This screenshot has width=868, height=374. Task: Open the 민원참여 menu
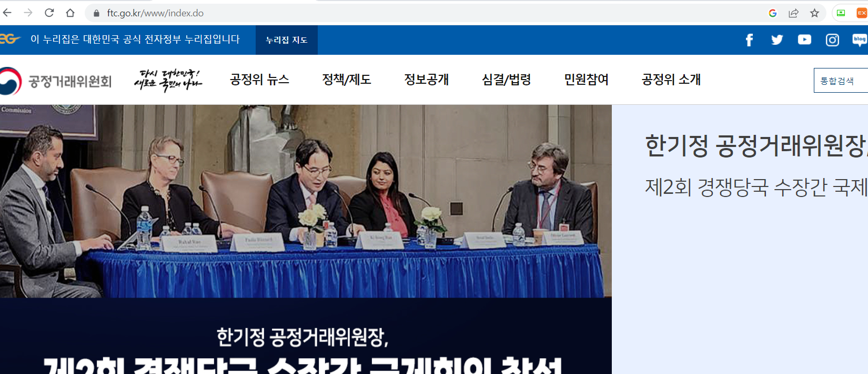click(586, 80)
